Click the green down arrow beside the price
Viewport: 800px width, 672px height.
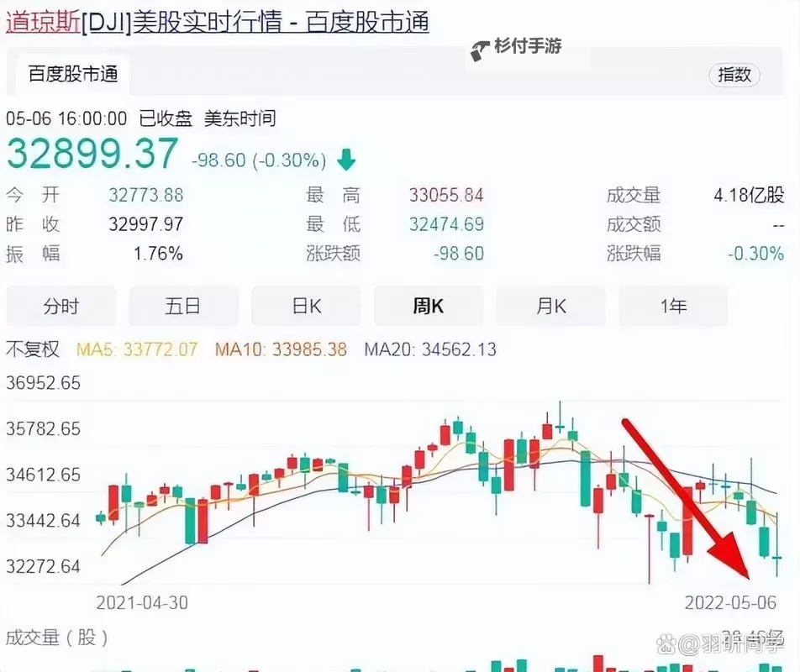[345, 159]
